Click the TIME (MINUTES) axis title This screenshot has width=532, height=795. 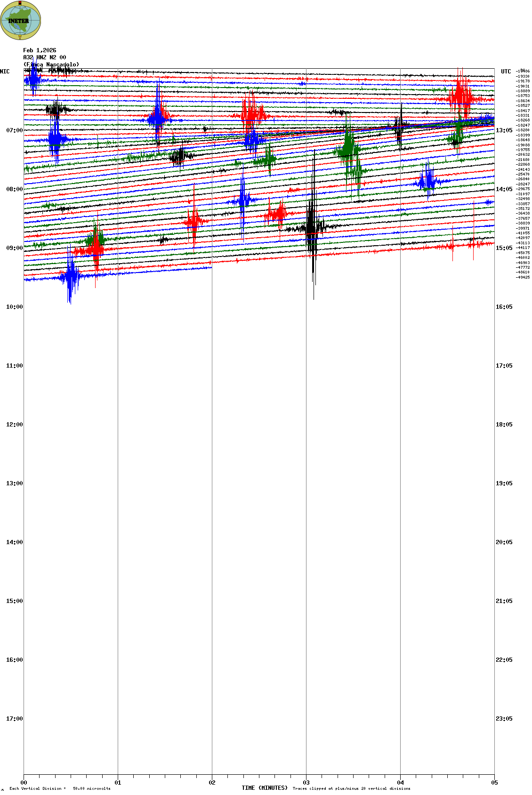pyautogui.click(x=265, y=788)
